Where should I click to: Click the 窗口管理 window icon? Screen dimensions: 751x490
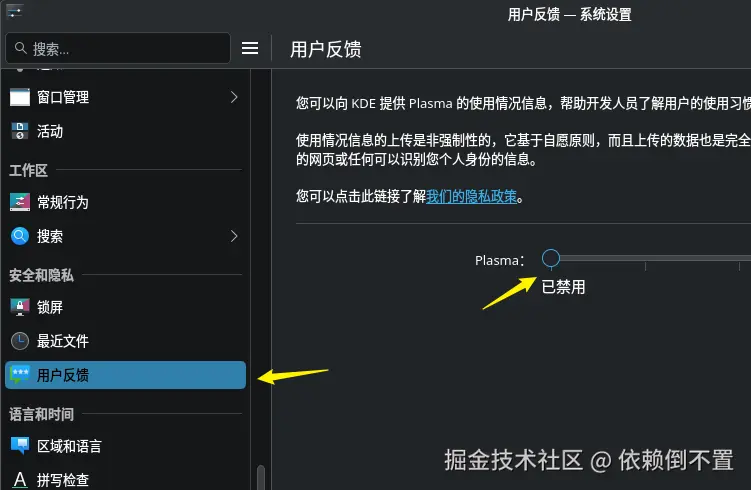point(20,97)
